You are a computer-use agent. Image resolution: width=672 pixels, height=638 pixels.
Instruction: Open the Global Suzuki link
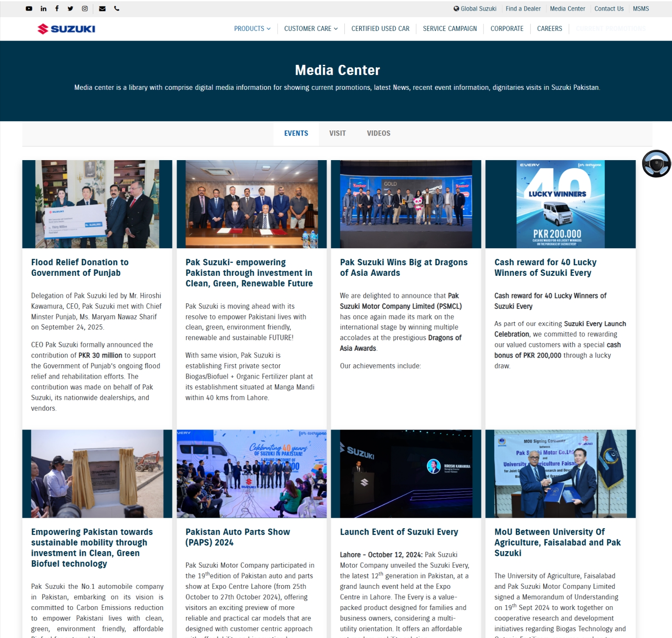pos(475,8)
